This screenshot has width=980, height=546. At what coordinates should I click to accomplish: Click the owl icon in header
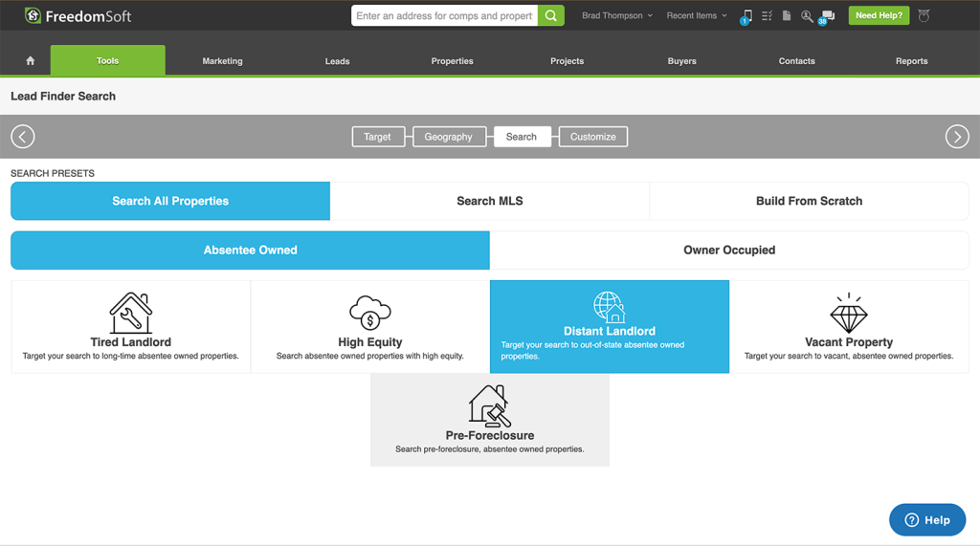[x=924, y=15]
